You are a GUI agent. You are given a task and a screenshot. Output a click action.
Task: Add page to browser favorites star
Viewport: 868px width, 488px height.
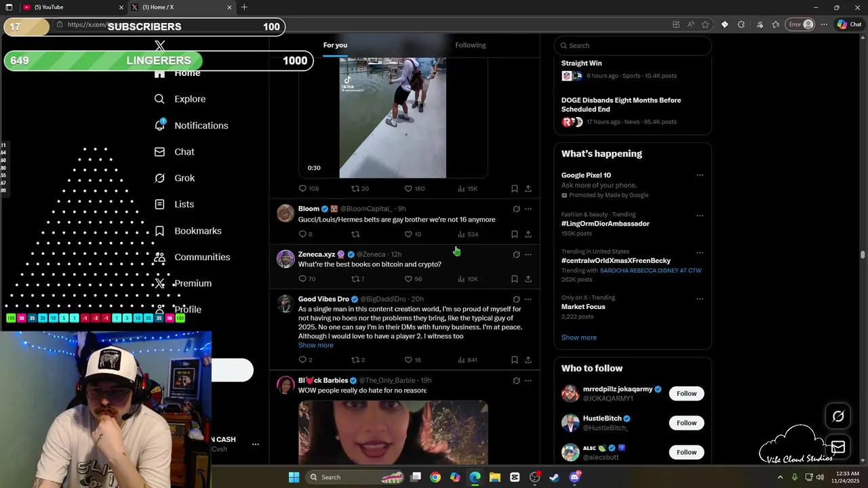705,24
